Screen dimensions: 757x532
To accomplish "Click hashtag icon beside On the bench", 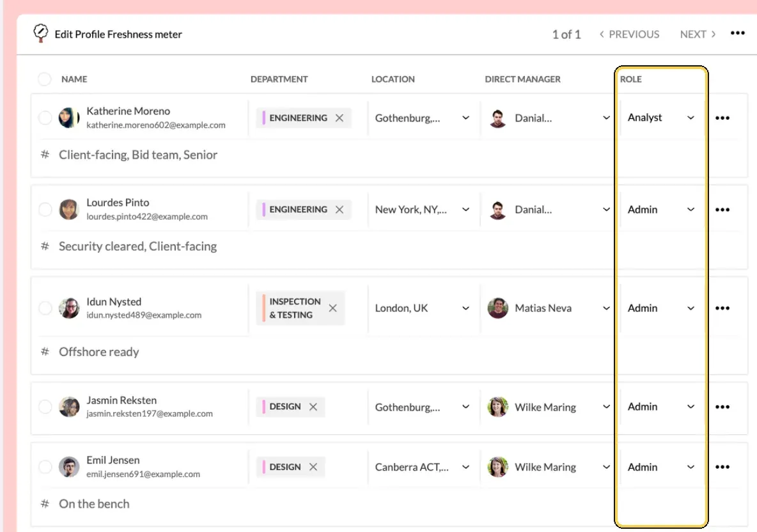I will point(45,504).
